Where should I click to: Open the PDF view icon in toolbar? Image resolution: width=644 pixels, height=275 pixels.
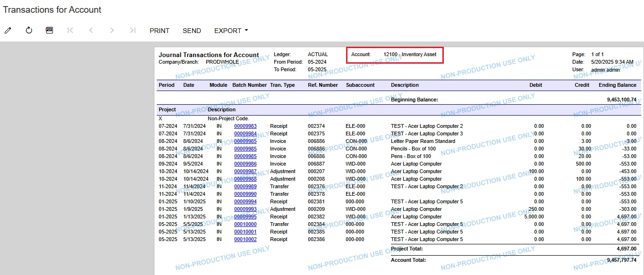click(49, 30)
